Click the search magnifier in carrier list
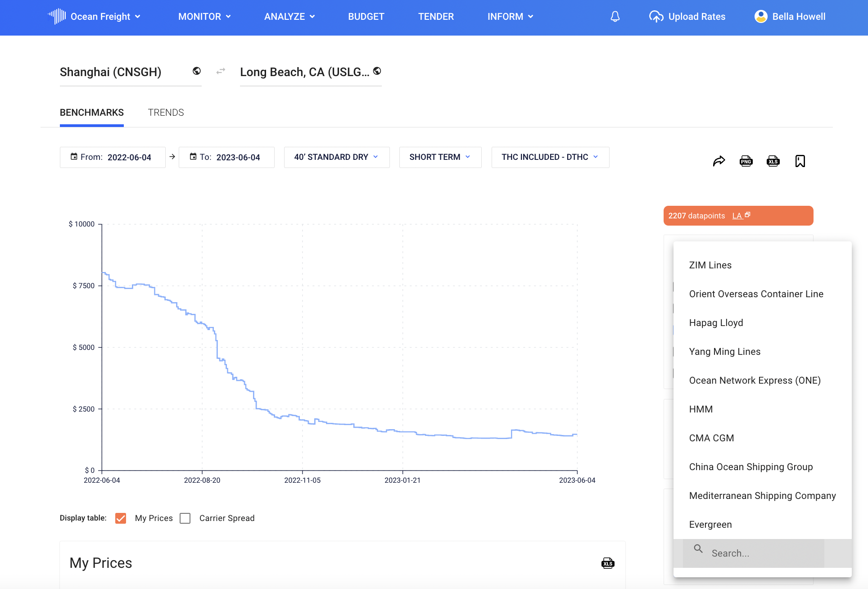Viewport: 868px width, 589px height. (698, 548)
